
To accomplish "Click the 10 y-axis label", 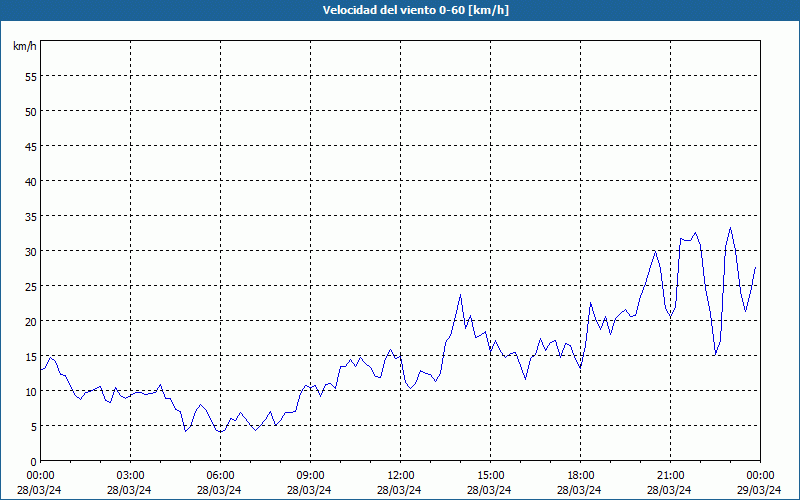I will [31, 391].
